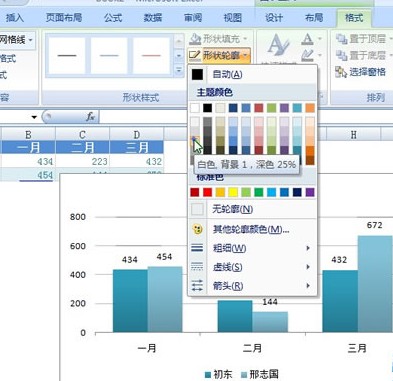Viewport: 393px width, 381px height.
Task: Open the More Outline Colors (其他轮廓颜色) palette icon
Action: (197, 229)
